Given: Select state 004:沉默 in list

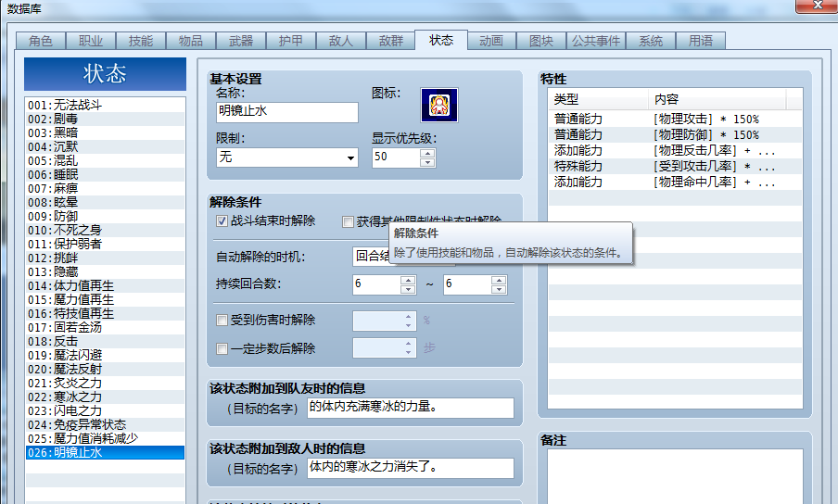Looking at the screenshot, I should 106,146.
